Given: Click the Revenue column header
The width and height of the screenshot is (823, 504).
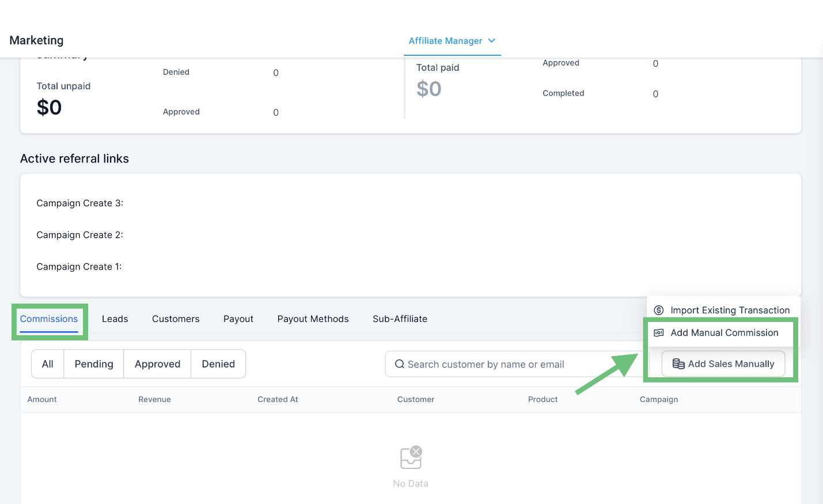Looking at the screenshot, I should tap(154, 400).
